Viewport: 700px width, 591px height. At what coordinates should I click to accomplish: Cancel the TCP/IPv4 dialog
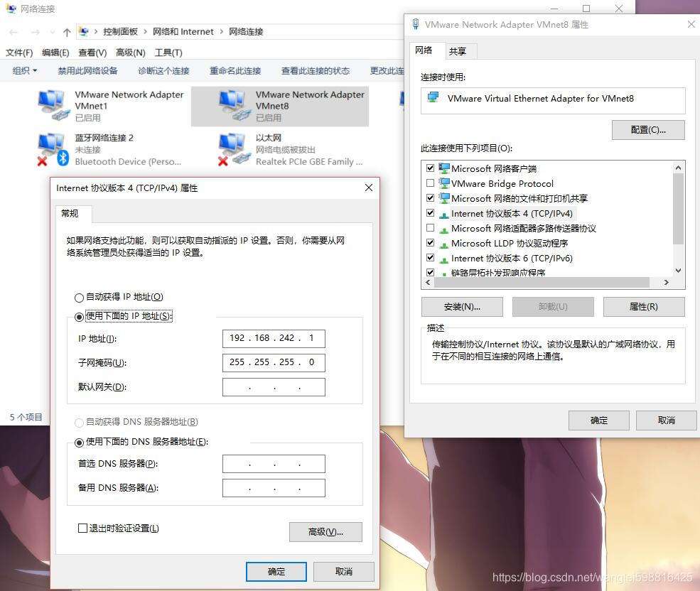344,571
